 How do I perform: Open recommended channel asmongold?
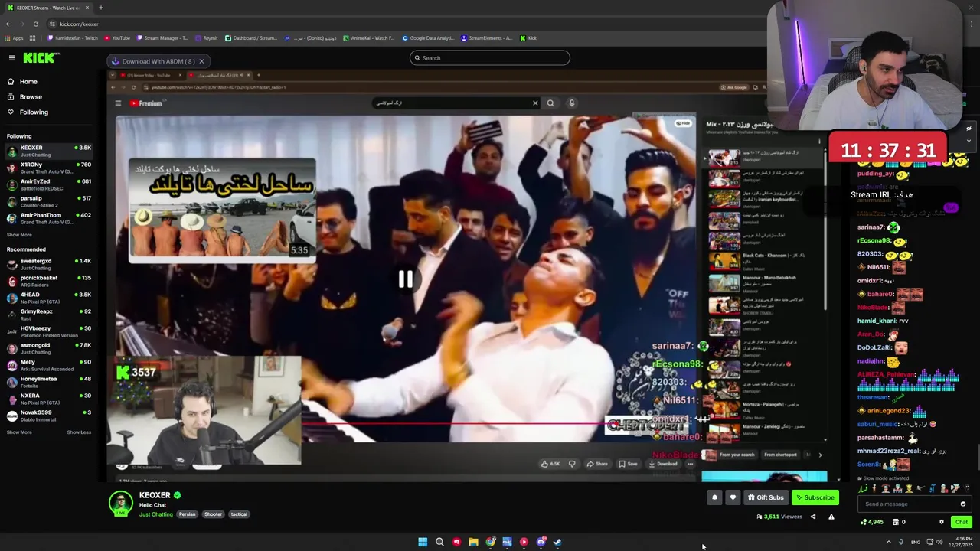[x=48, y=348]
